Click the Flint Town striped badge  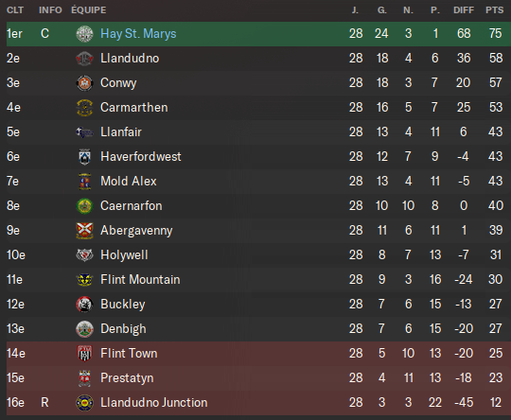click(84, 354)
